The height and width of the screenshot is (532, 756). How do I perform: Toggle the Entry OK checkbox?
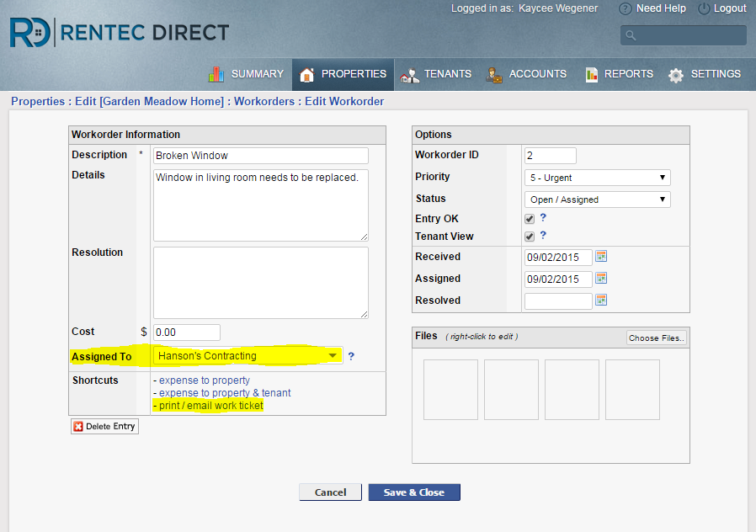tap(530, 219)
